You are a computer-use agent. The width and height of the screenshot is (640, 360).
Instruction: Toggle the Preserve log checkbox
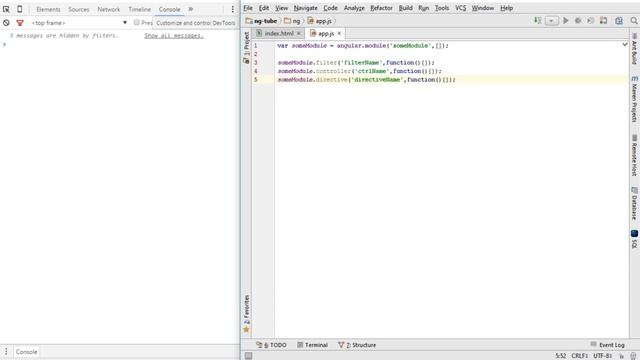click(137, 23)
